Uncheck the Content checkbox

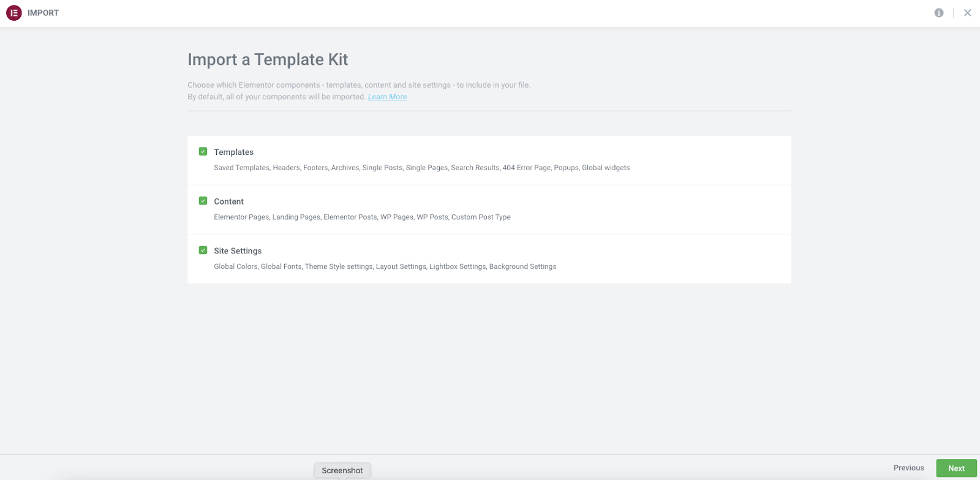coord(203,201)
